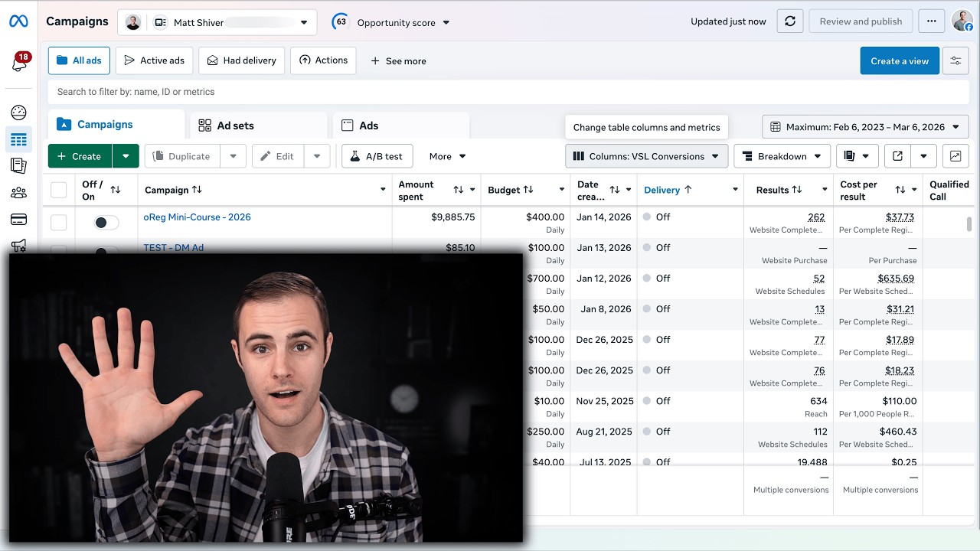980x551 pixels.
Task: Click the Delivery column header
Action: (x=661, y=190)
